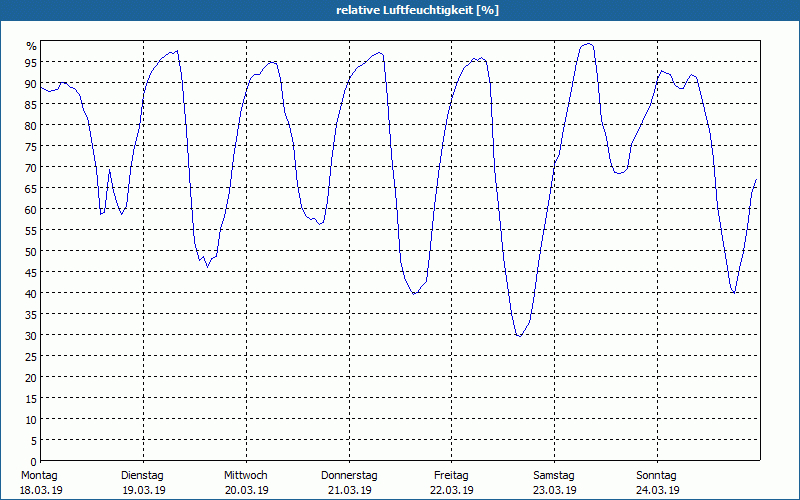Viewport: 800px width, 500px height.
Task: Select the Sonntag 24.03.19 date label
Action: (657, 483)
